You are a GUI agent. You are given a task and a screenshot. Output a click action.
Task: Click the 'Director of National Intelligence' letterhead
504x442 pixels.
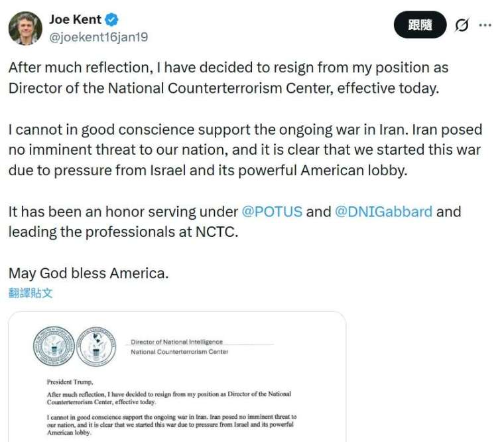tap(176, 342)
